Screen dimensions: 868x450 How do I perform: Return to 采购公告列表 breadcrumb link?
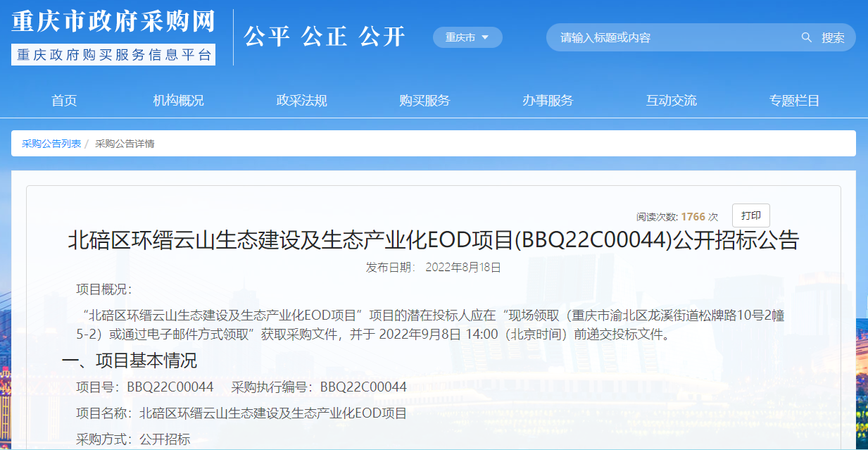point(51,144)
